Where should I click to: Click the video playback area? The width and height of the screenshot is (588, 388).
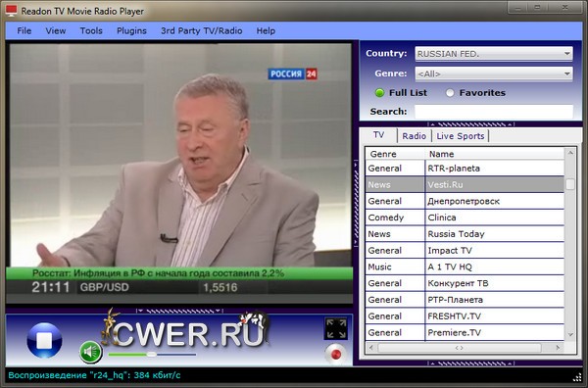pos(179,173)
